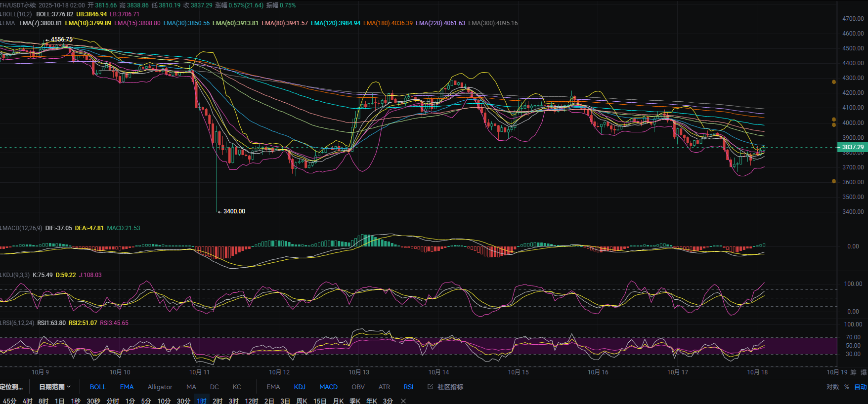The width and height of the screenshot is (868, 404).
Task: Click the 10月 15 date on the time axis
Action: (518, 372)
